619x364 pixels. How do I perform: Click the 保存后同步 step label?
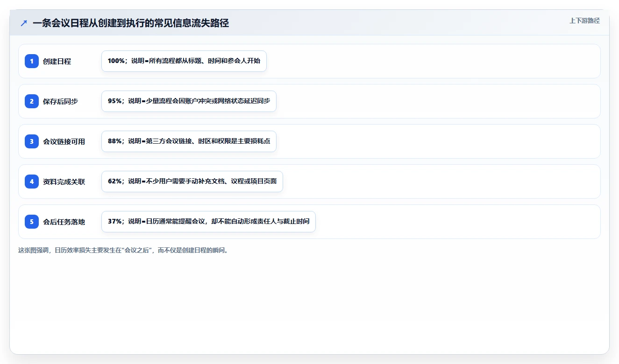60,101
